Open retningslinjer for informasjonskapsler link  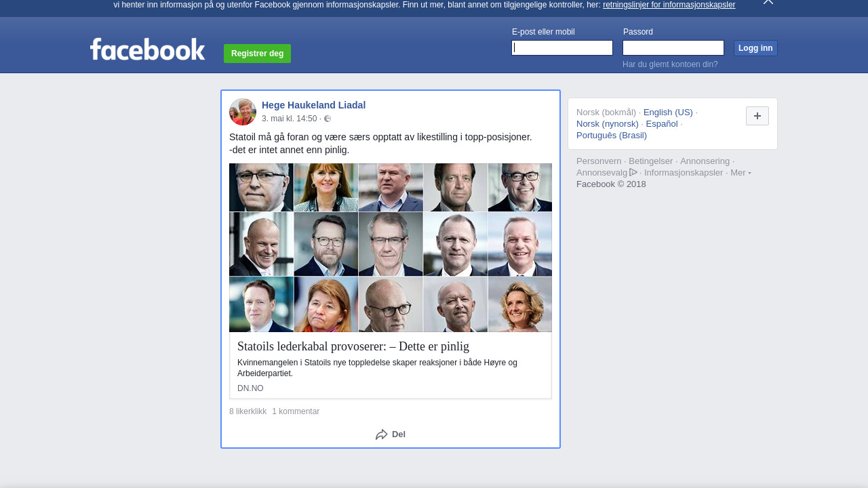point(669,5)
